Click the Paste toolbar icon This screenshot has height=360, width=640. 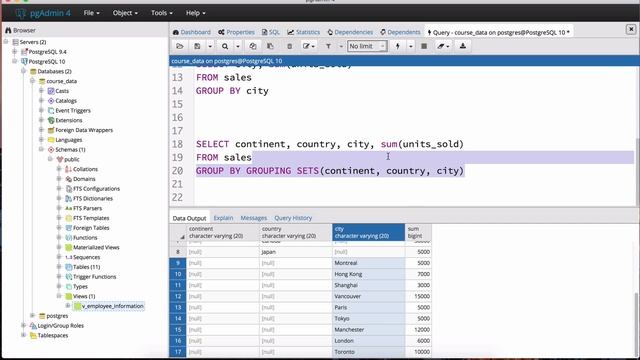[x=270, y=46]
